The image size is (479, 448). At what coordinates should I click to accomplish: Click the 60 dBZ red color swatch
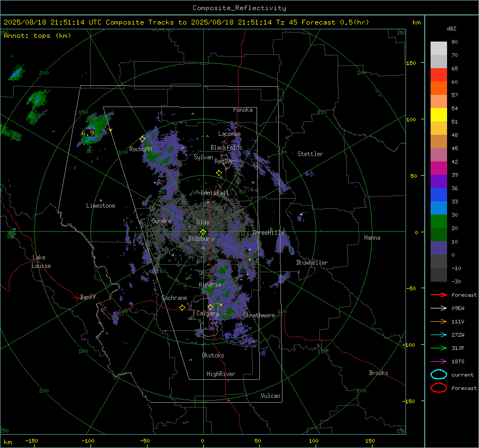(x=439, y=75)
